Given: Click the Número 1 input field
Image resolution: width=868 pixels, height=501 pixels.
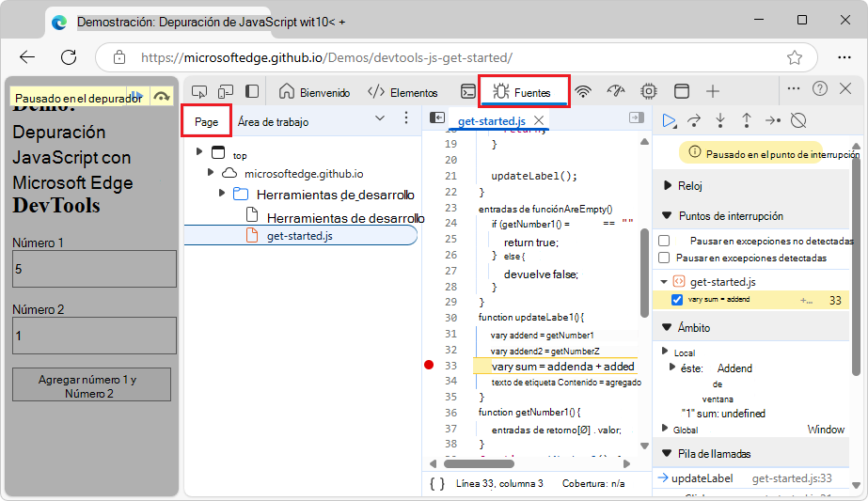Looking at the screenshot, I should [x=94, y=269].
